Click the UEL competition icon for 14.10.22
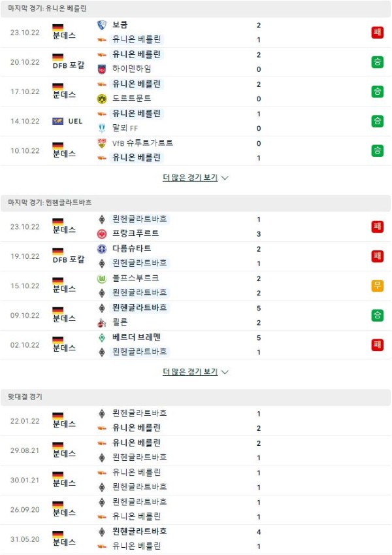 click(57, 121)
